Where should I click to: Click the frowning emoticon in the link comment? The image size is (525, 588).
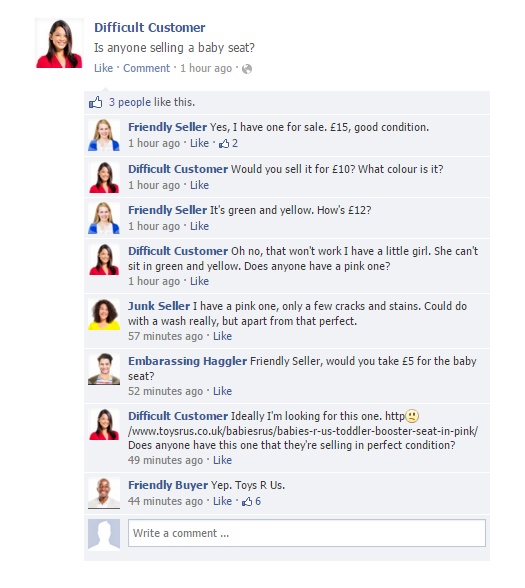pyautogui.click(x=412, y=416)
